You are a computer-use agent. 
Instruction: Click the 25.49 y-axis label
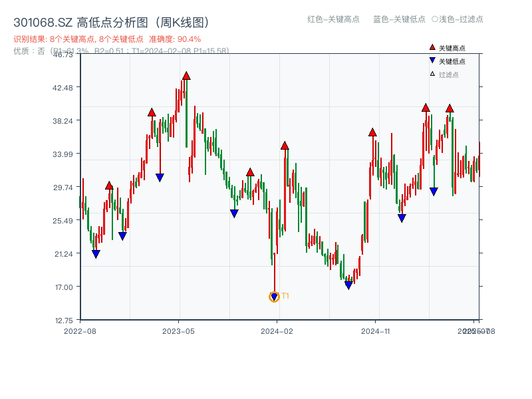click(x=63, y=221)
